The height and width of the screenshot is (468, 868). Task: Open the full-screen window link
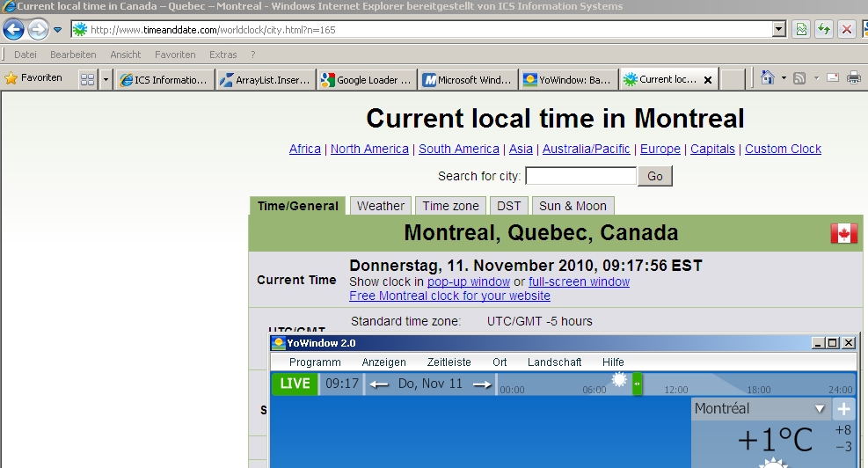pos(579,282)
